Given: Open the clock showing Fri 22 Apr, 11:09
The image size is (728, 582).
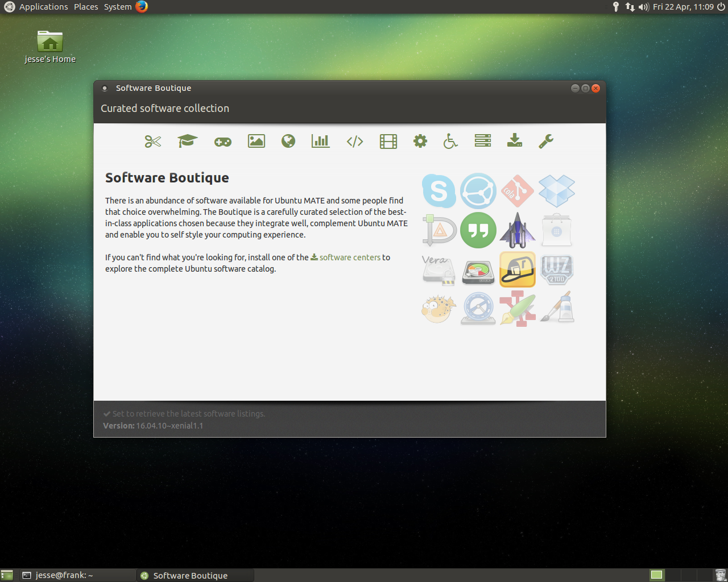Looking at the screenshot, I should pyautogui.click(x=683, y=7).
